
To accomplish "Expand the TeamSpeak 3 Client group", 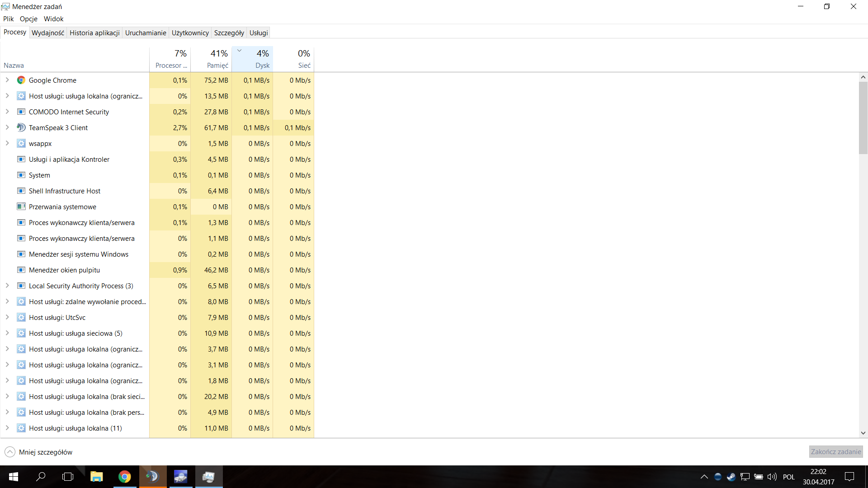I will pyautogui.click(x=7, y=127).
